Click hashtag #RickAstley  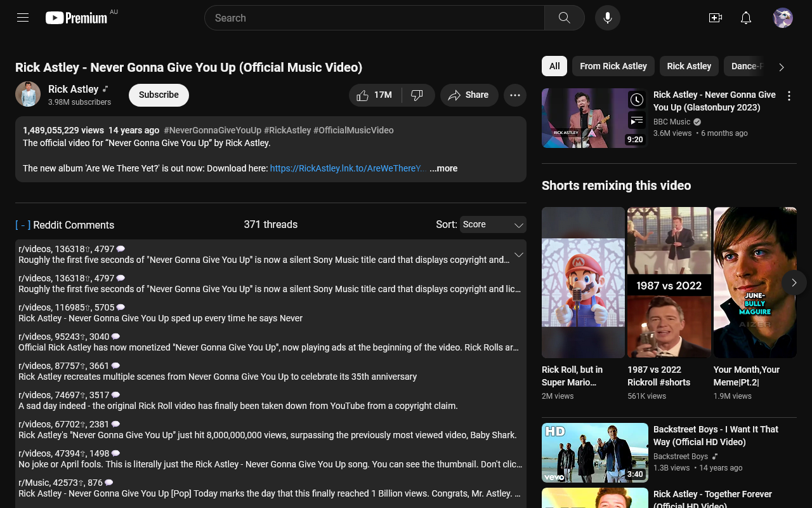[287, 130]
